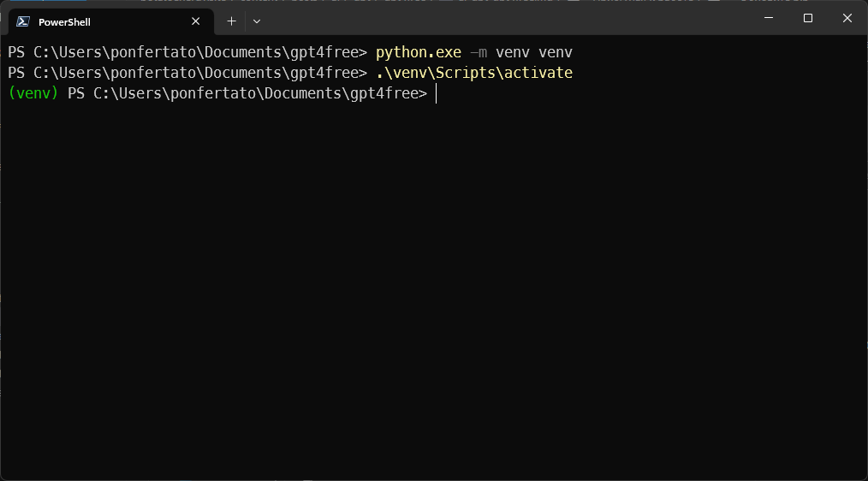Maximize the terminal window
Screen dimensions: 868x481
(x=807, y=19)
